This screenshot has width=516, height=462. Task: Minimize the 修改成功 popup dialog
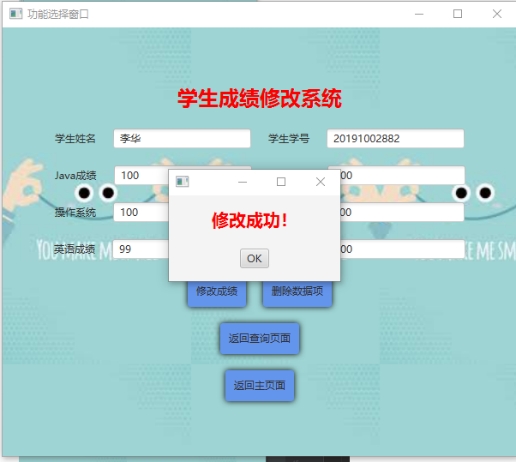[x=243, y=182]
